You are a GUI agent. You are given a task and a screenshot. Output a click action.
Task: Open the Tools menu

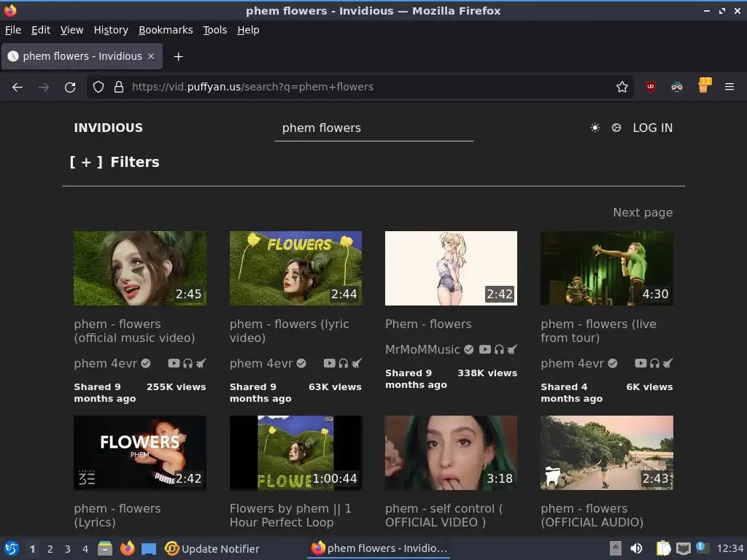click(x=215, y=30)
